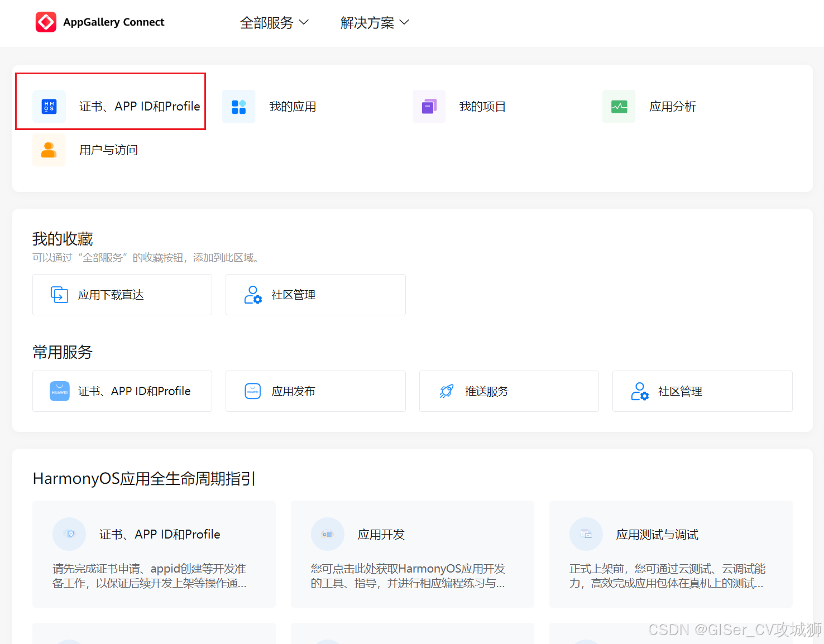
Task: Open the AppGallery Connect home text link
Action: (x=114, y=22)
